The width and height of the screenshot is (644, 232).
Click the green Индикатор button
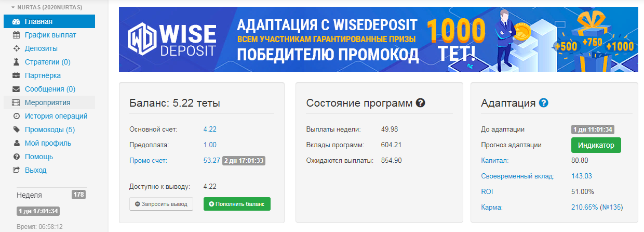pos(596,145)
